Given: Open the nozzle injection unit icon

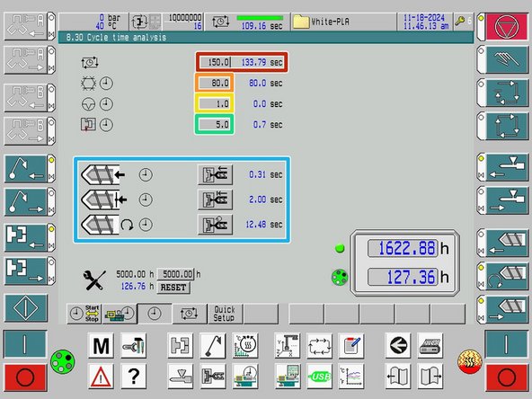Looking at the screenshot, I should coord(180,377).
